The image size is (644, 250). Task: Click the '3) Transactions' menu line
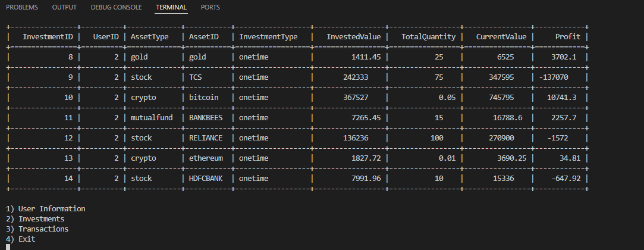pyautogui.click(x=37, y=229)
